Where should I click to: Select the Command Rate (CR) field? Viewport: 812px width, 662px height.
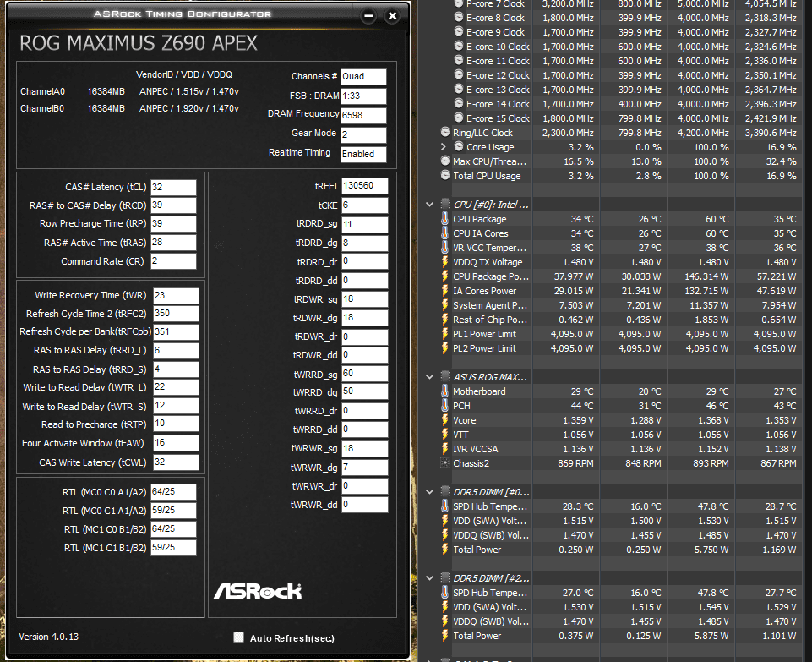pos(173,261)
